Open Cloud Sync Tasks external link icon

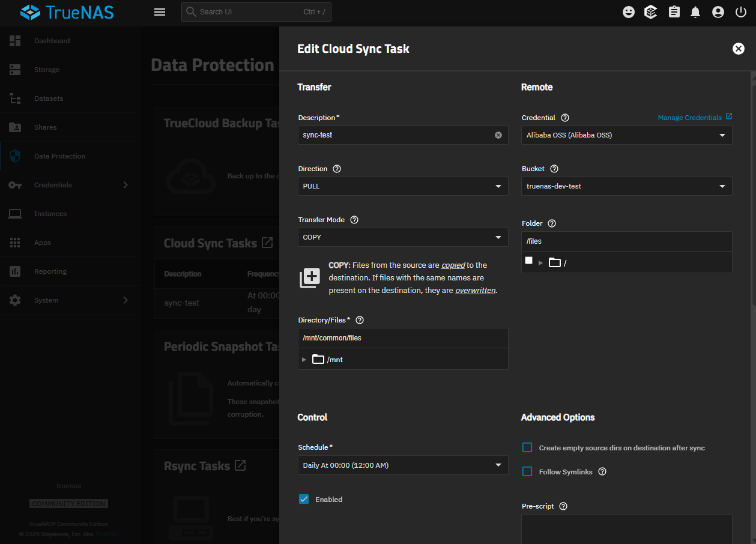click(267, 243)
